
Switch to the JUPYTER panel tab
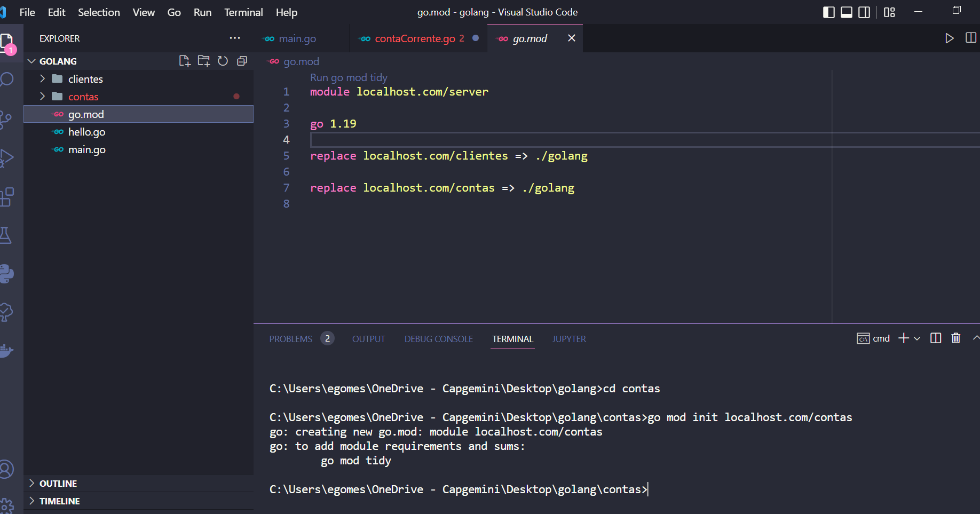point(569,339)
